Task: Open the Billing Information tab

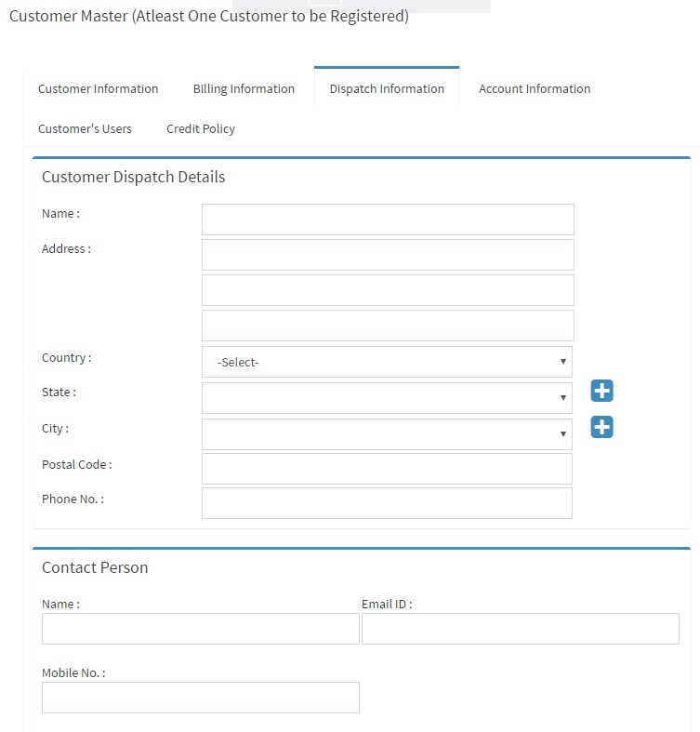Action: [x=244, y=88]
